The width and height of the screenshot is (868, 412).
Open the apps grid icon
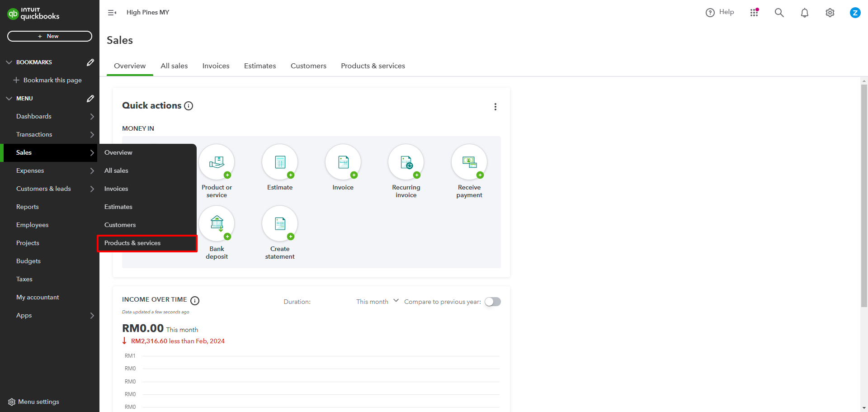(x=754, y=13)
